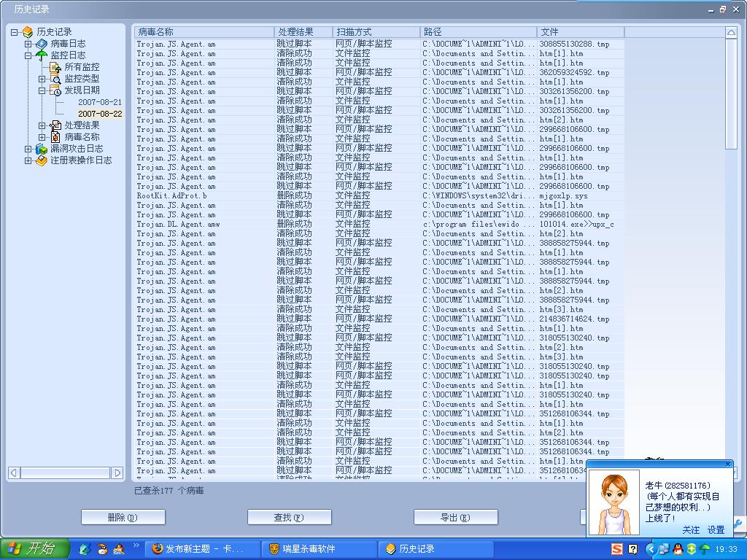747x560 pixels.
Task: Click the 所有监控 document icon
Action: [55, 67]
